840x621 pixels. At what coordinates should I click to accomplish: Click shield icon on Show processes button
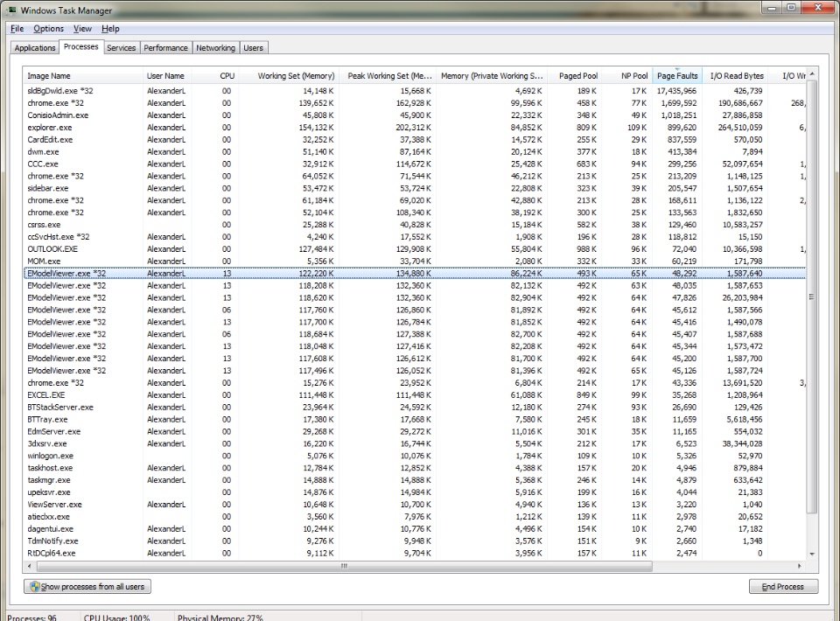(35, 587)
